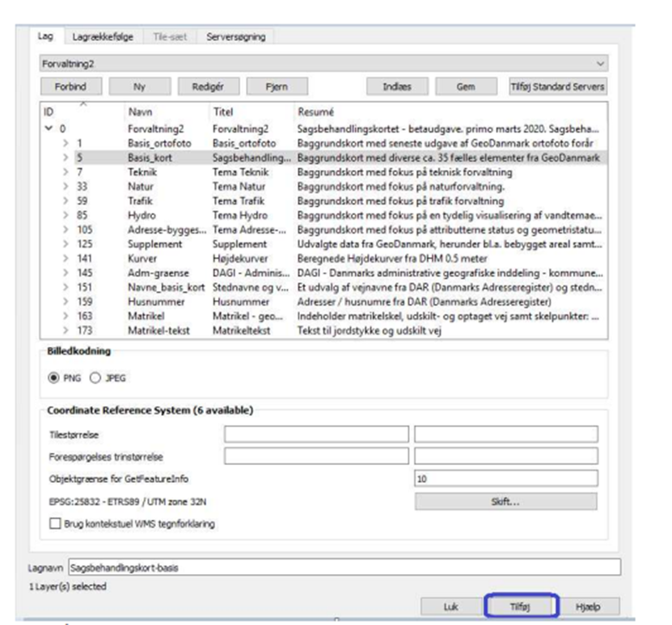Click the 'Tema Hydro' title cell
This screenshot has height=625, width=672.
pyautogui.click(x=240, y=215)
